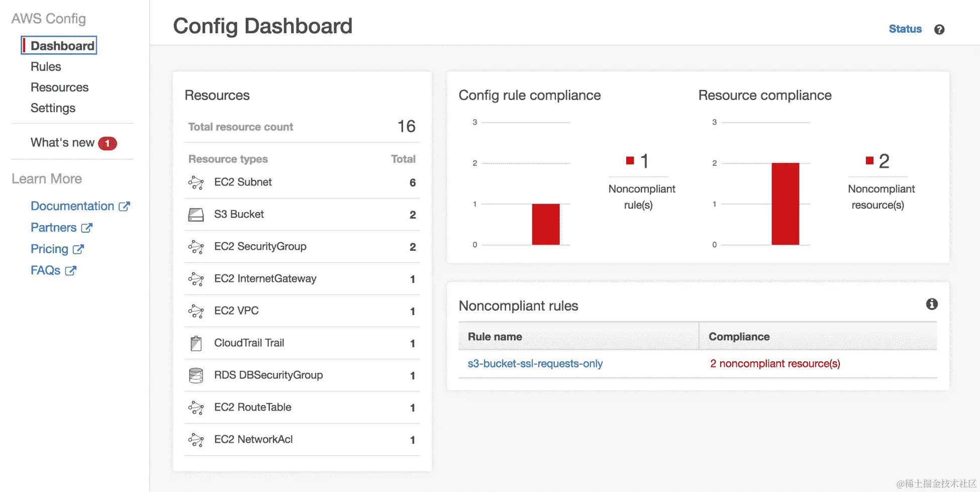The height and width of the screenshot is (492, 980).
Task: Click the S3 Bucket resource icon
Action: [x=196, y=215]
